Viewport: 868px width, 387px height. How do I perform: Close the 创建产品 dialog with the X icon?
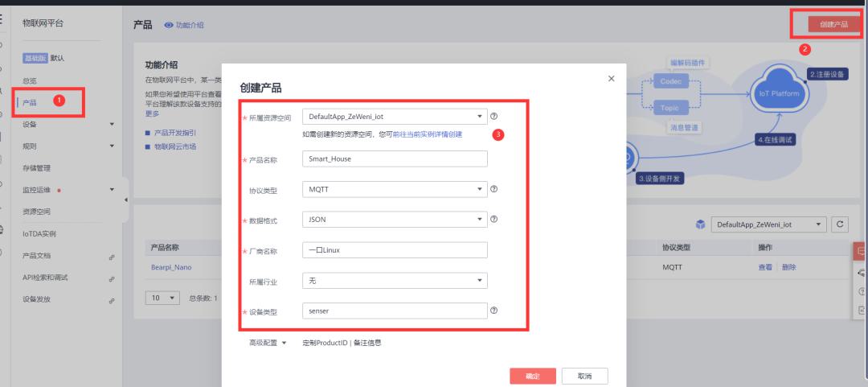click(x=611, y=79)
